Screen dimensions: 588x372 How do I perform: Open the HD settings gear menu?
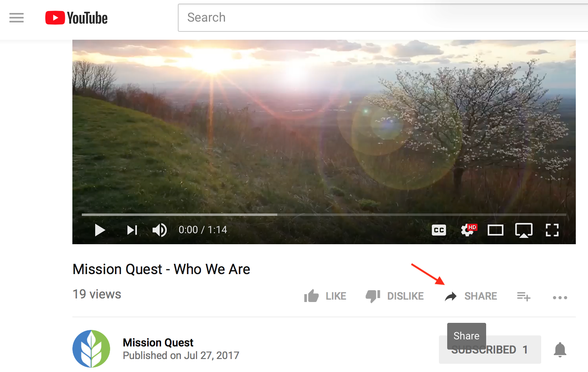(x=468, y=230)
